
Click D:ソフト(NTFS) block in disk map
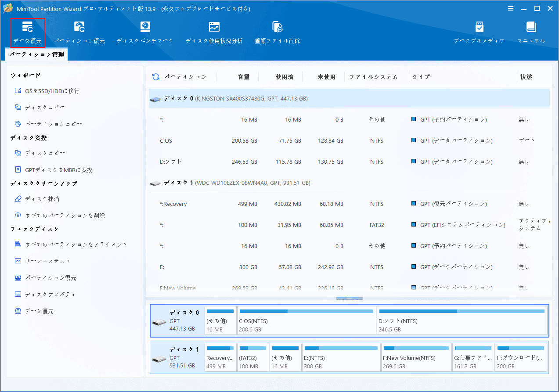(x=462, y=320)
